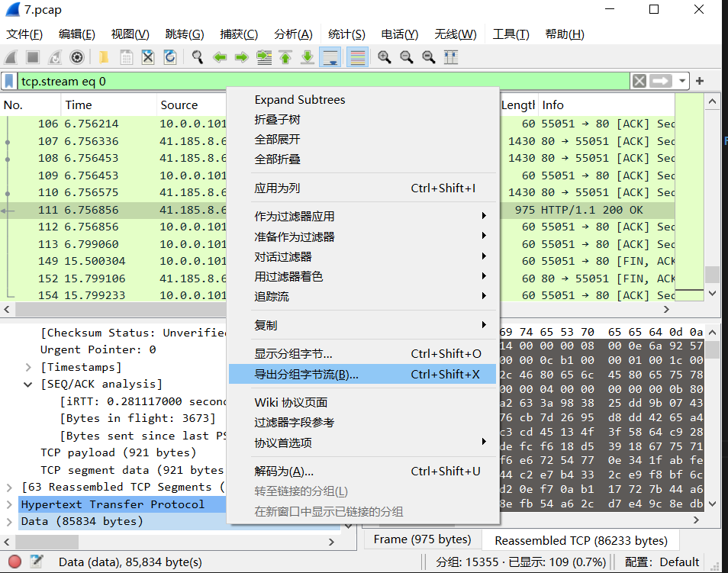Click the open capture file folder icon
728x573 pixels.
104,57
